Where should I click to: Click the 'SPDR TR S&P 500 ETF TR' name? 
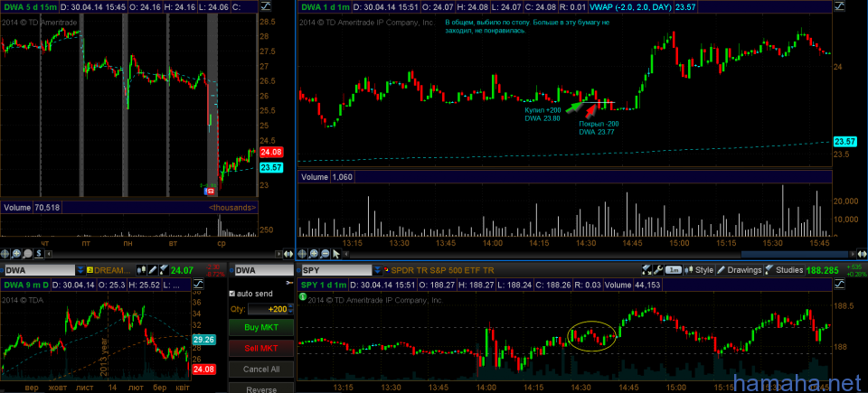tap(442, 270)
